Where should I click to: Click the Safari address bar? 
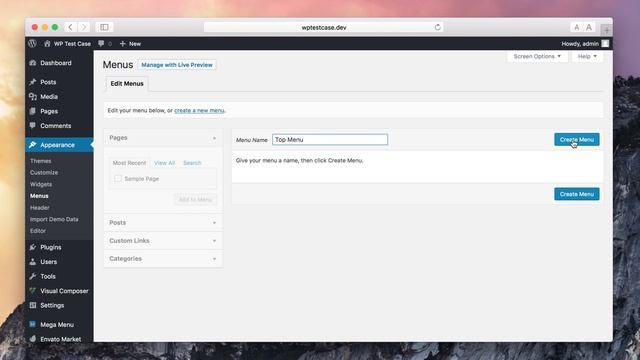324,27
